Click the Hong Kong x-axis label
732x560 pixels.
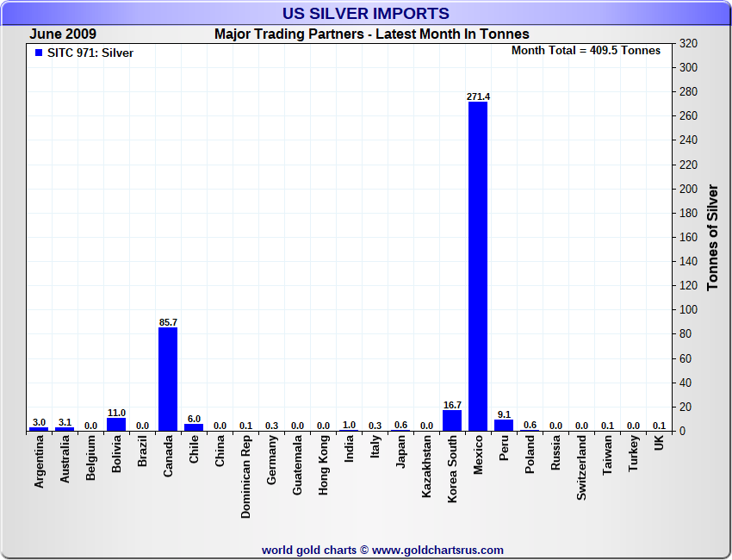click(x=324, y=466)
